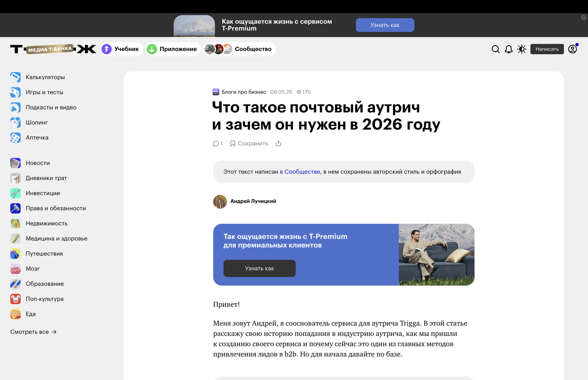
Task: Open comments bubble icon with count 1
Action: pyautogui.click(x=218, y=144)
